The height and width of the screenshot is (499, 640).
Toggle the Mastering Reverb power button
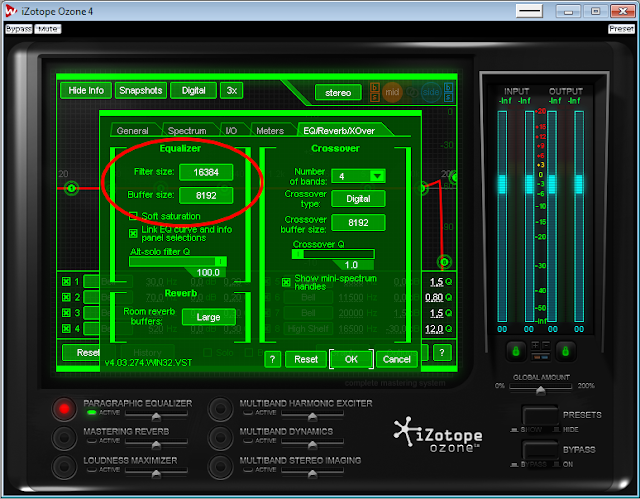coord(64,437)
